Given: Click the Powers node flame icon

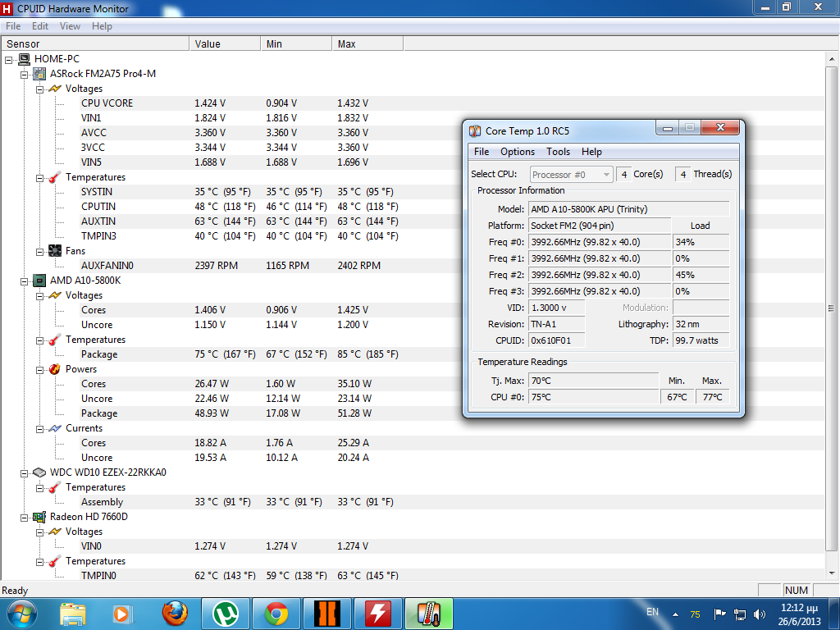Looking at the screenshot, I should click(55, 369).
